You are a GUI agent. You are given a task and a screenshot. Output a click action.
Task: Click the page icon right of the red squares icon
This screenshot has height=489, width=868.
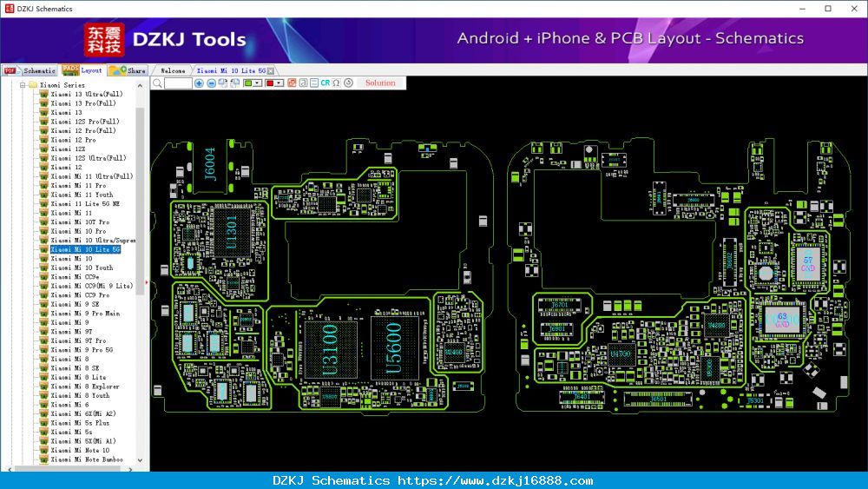(x=303, y=83)
